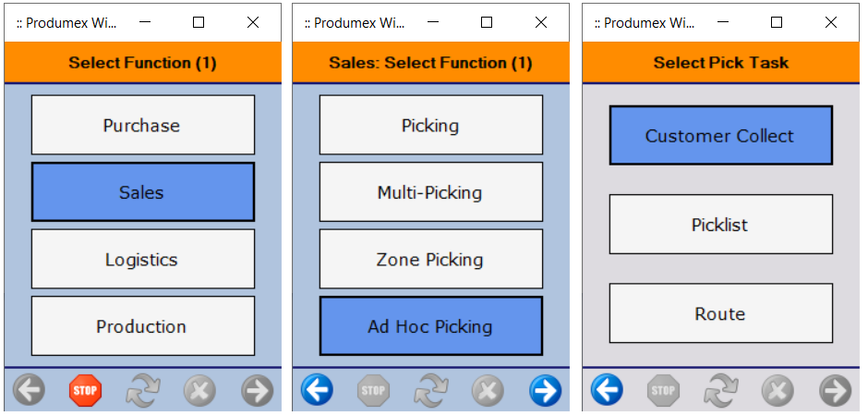Screen dimensions: 868x416
Task: Select the Picklist pick task
Action: tap(720, 224)
